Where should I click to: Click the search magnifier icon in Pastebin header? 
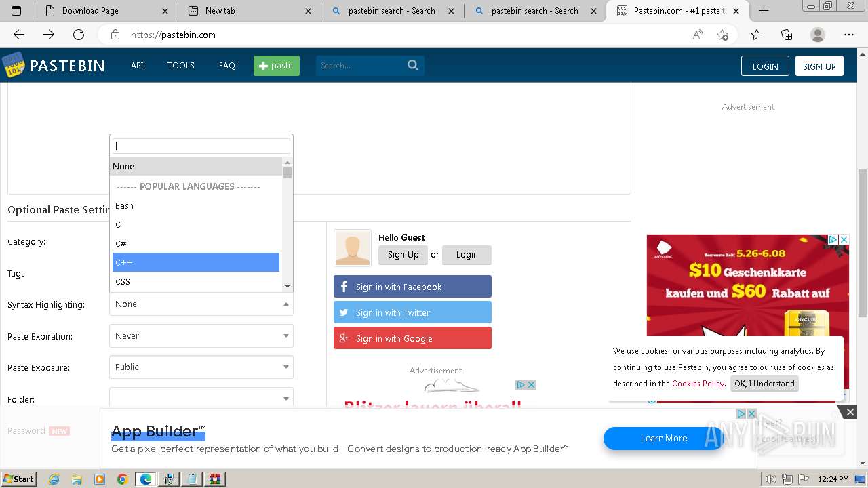413,65
